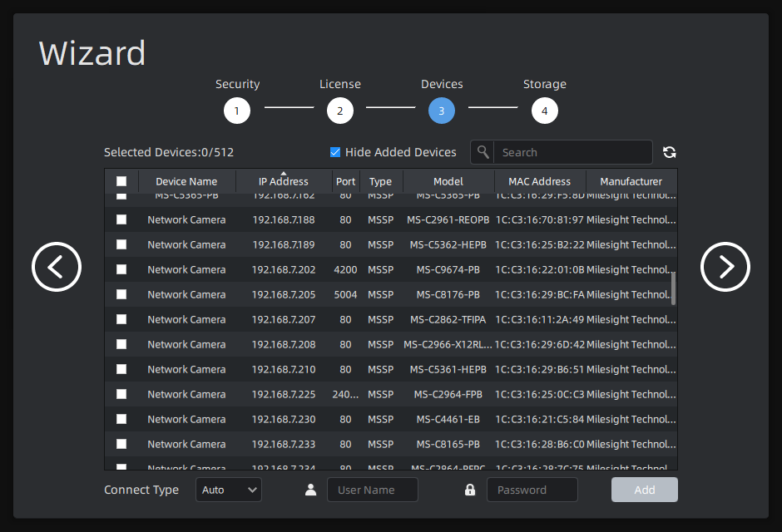Open the Connect Type Auto dropdown
This screenshot has height=532, width=782.
229,490
